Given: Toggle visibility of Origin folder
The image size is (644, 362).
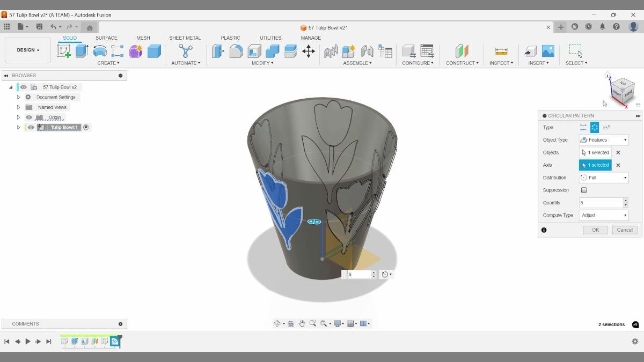Looking at the screenshot, I should 29,117.
